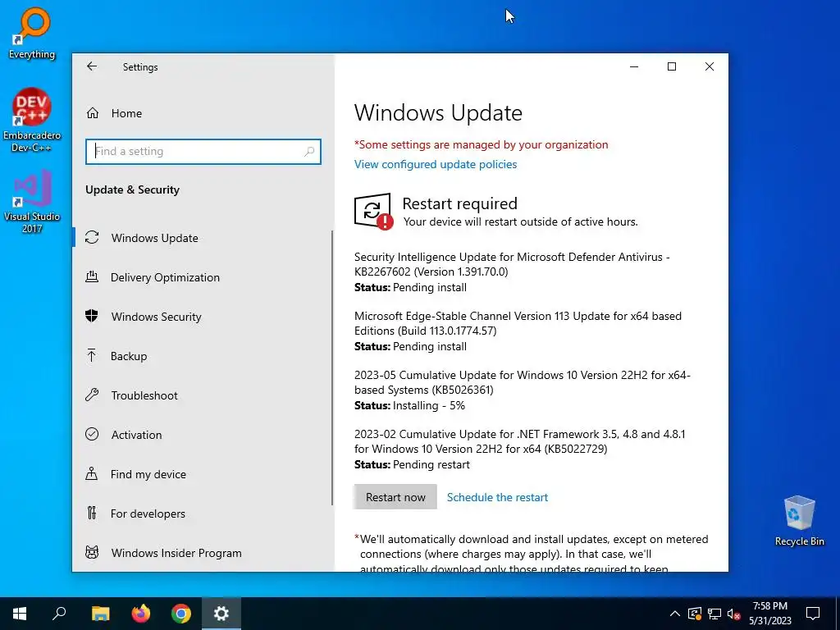Open the Windows Start menu
The width and height of the screenshot is (840, 630).
[x=20, y=614]
